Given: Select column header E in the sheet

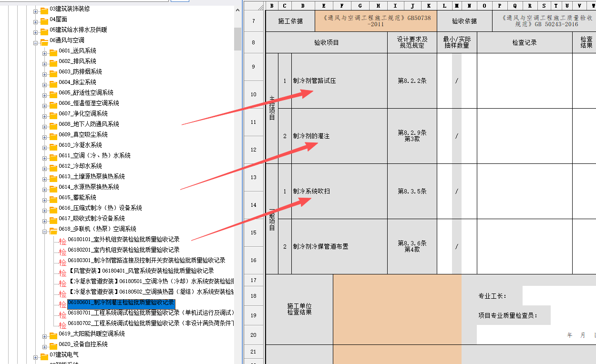Looking at the screenshot, I should (324, 6).
